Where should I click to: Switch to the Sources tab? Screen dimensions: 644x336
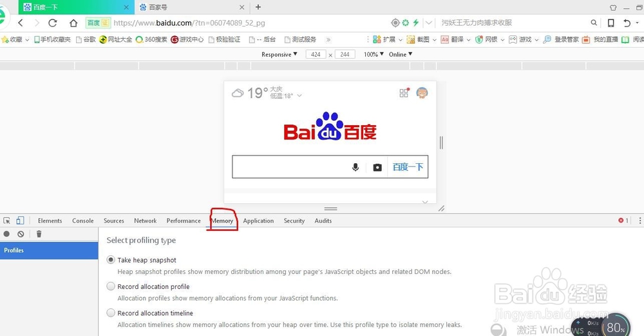coord(114,221)
